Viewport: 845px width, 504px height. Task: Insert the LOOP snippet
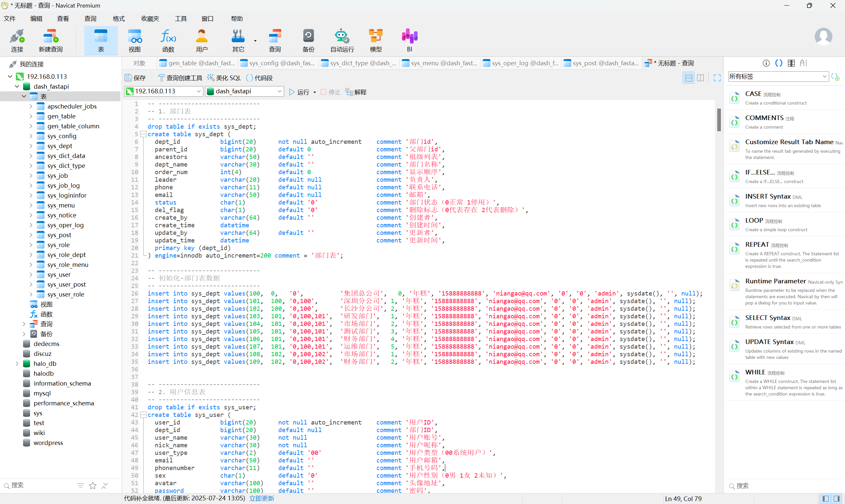[x=785, y=225]
